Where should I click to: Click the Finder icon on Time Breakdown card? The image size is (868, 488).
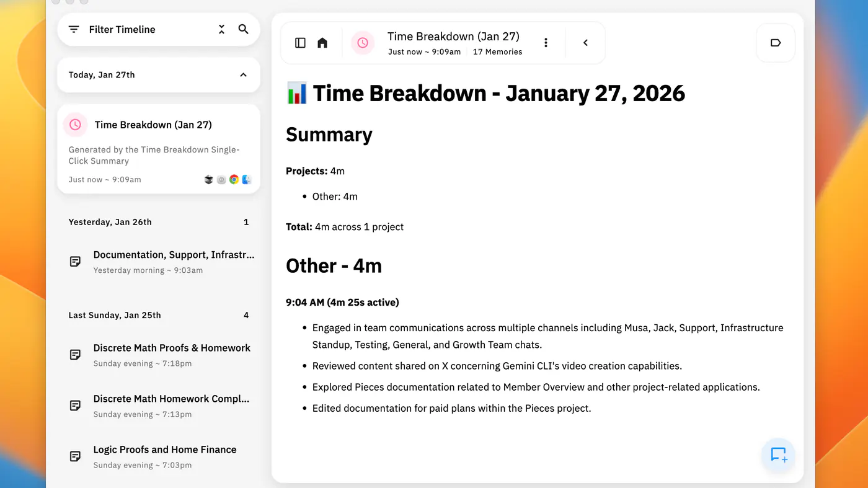247,180
